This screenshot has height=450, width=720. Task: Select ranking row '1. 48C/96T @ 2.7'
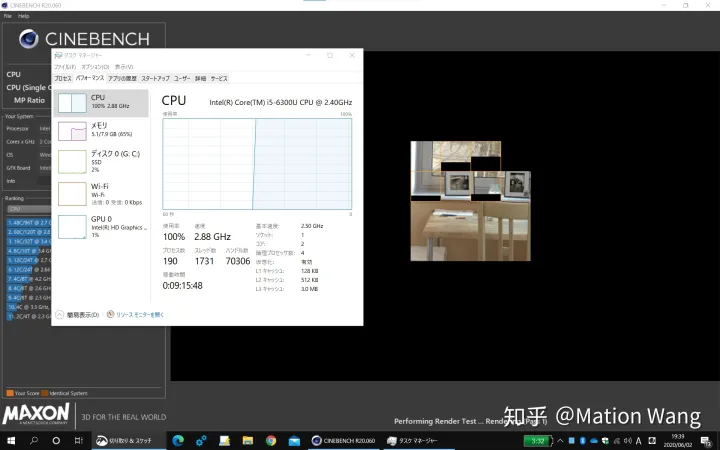click(28, 223)
